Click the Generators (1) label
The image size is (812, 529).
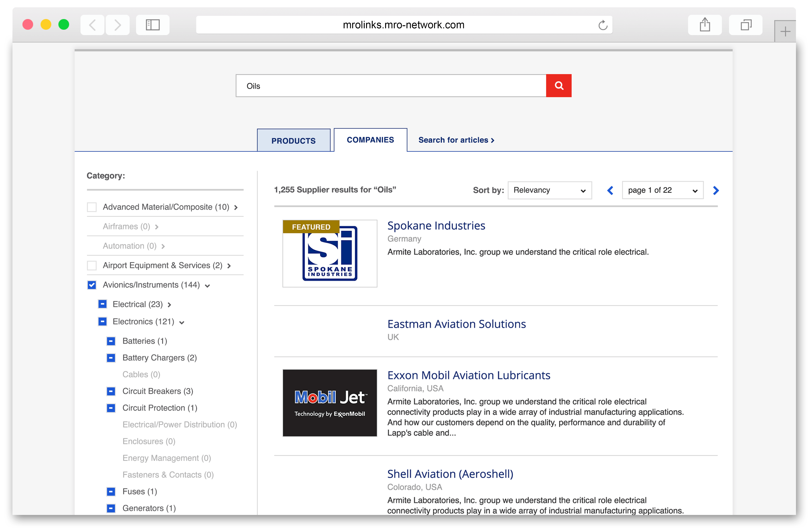[149, 508]
